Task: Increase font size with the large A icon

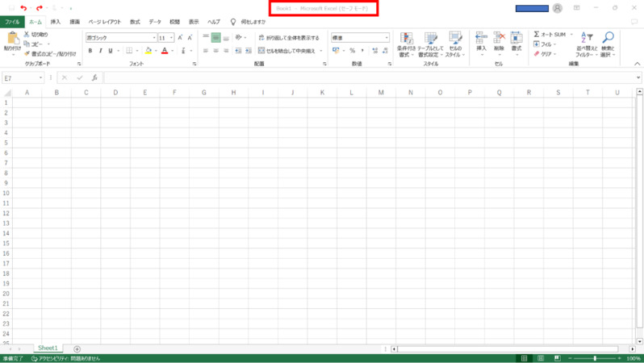Action: coord(180,37)
